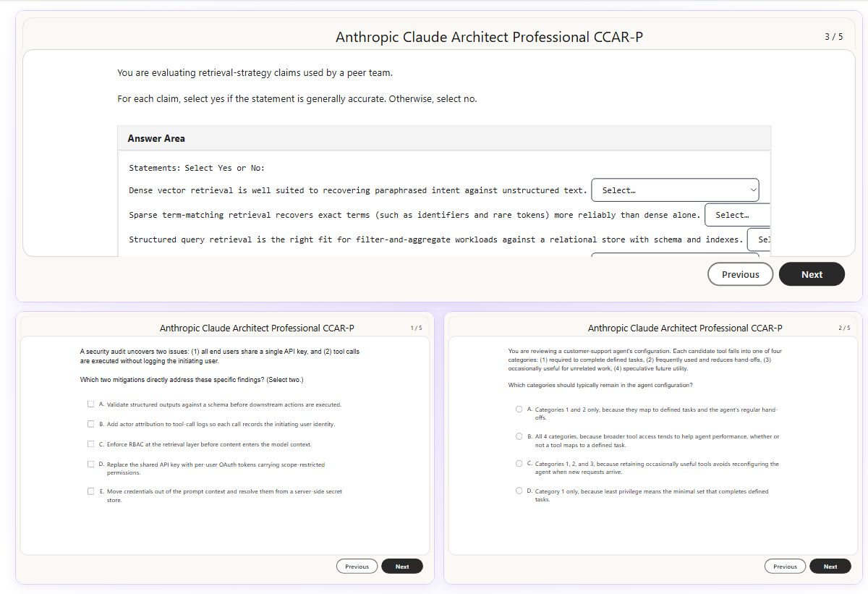The image size is (868, 594).
Task: Click the 2 / 5 page counter
Action: coord(844,328)
